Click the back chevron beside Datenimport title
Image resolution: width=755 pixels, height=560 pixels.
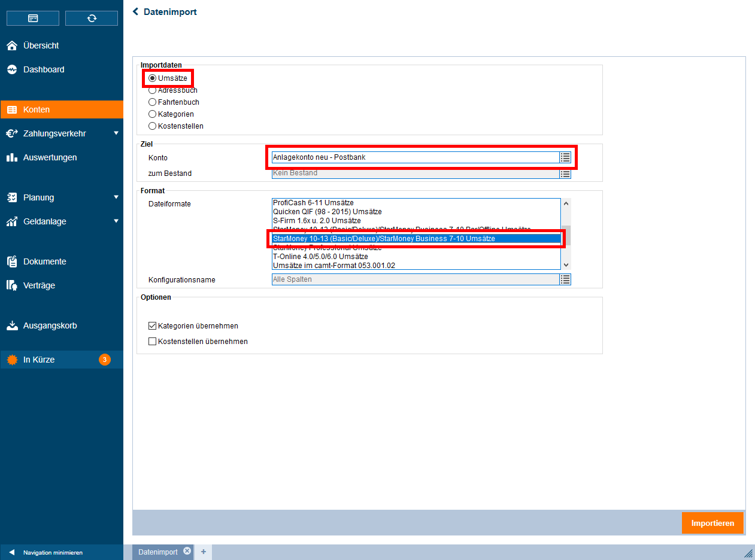136,11
